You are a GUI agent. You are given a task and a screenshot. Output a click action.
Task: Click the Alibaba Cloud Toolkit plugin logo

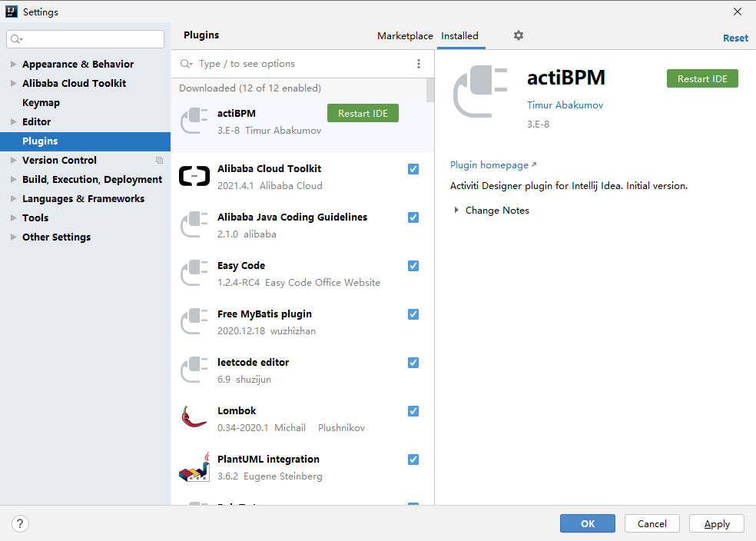coord(194,176)
